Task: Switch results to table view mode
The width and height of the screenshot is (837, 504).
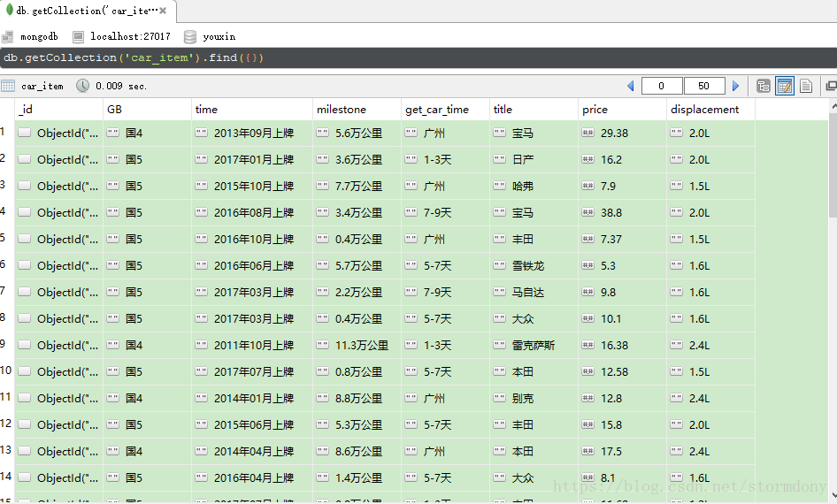Action: (x=785, y=86)
